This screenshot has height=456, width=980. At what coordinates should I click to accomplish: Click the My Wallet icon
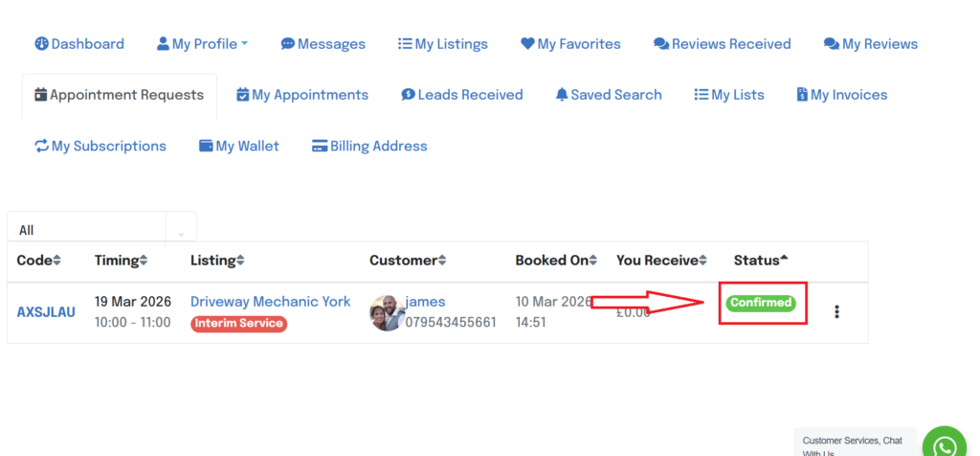click(206, 146)
